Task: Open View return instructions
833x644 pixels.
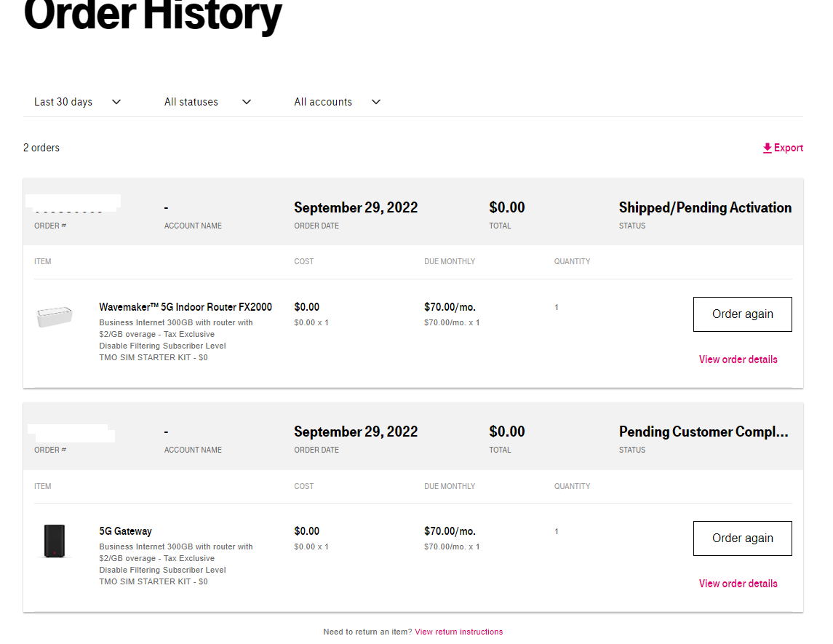Action: (x=458, y=632)
